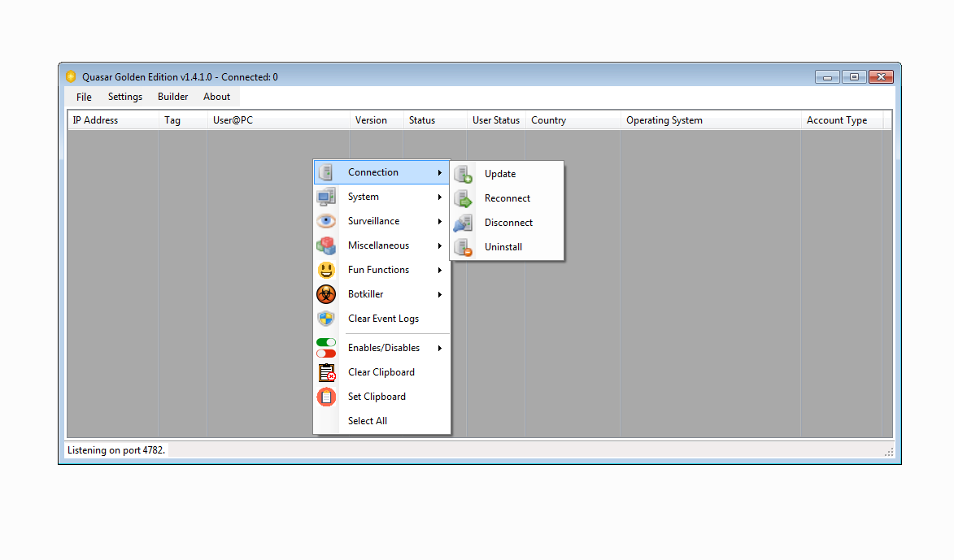The height and width of the screenshot is (560, 954).
Task: Click the Reconnect green arrow icon
Action: point(464,198)
